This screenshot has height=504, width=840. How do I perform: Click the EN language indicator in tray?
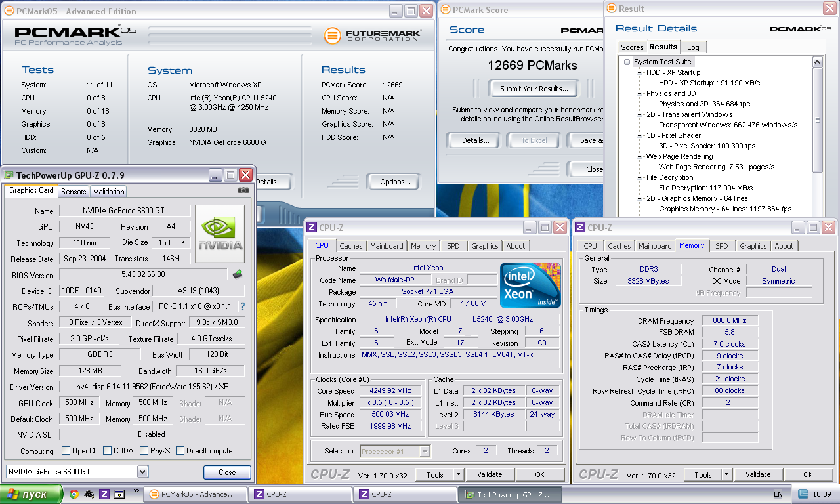point(778,494)
